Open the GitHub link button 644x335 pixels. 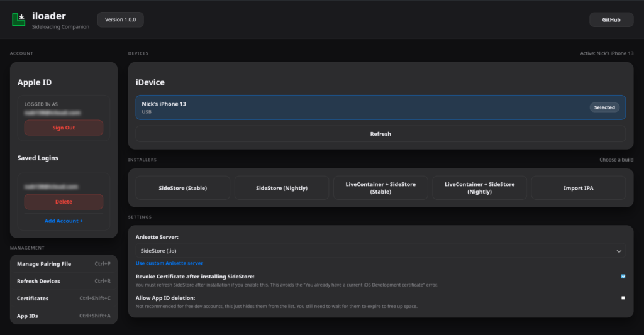[x=611, y=20]
